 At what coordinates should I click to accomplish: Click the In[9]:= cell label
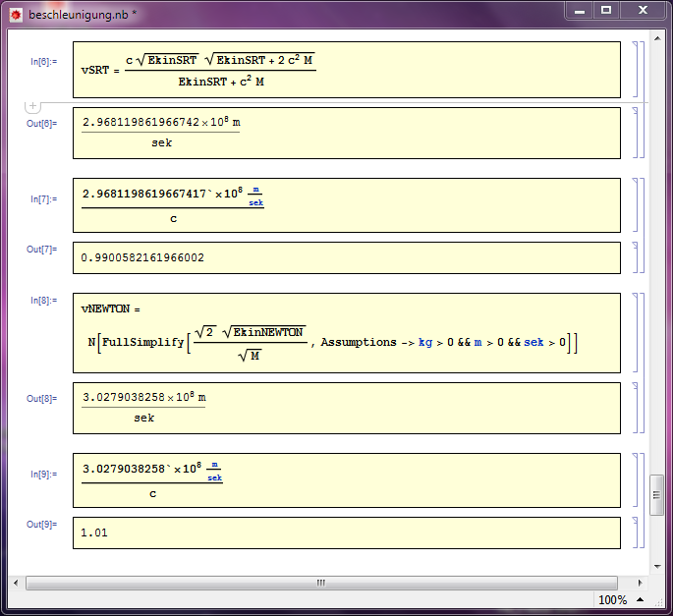[x=43, y=473]
